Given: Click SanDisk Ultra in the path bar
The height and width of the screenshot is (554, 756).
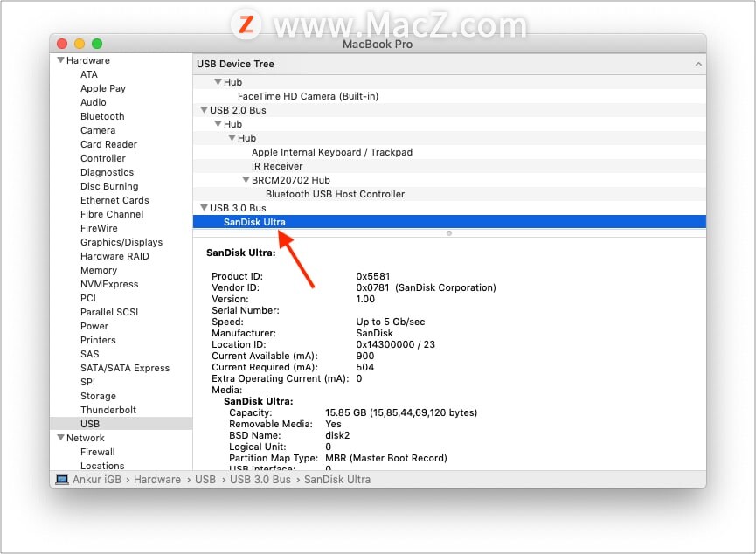Looking at the screenshot, I should [x=337, y=480].
